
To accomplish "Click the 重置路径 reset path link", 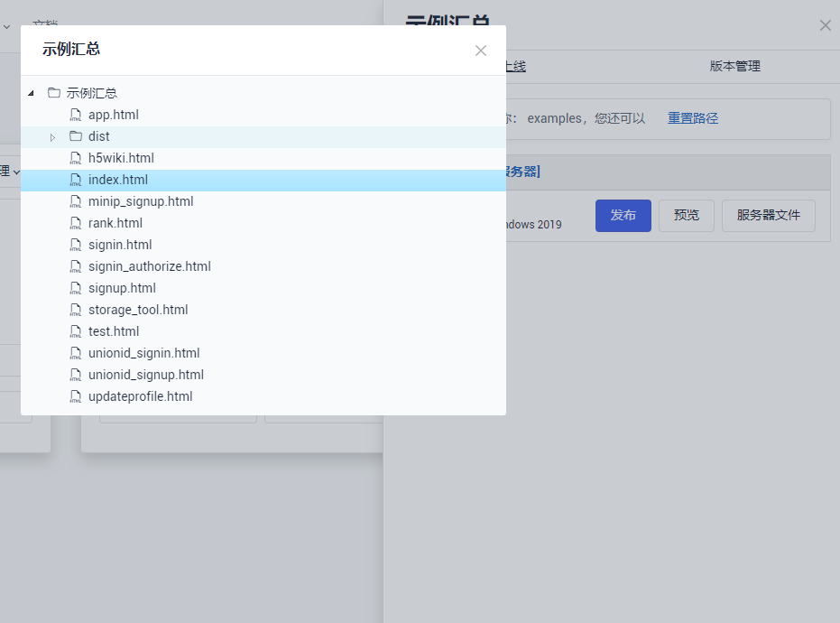I will (x=693, y=118).
